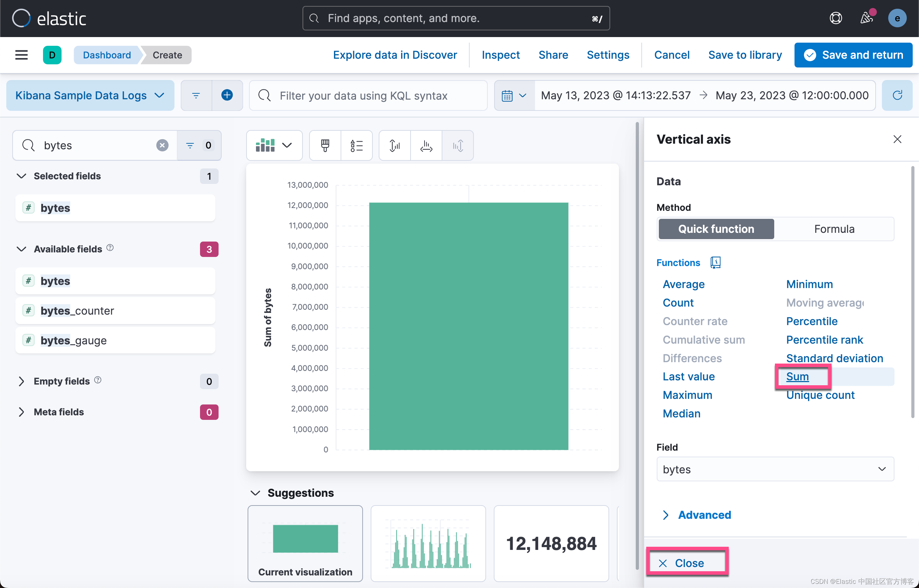Open the user avatar menu

pyautogui.click(x=897, y=18)
